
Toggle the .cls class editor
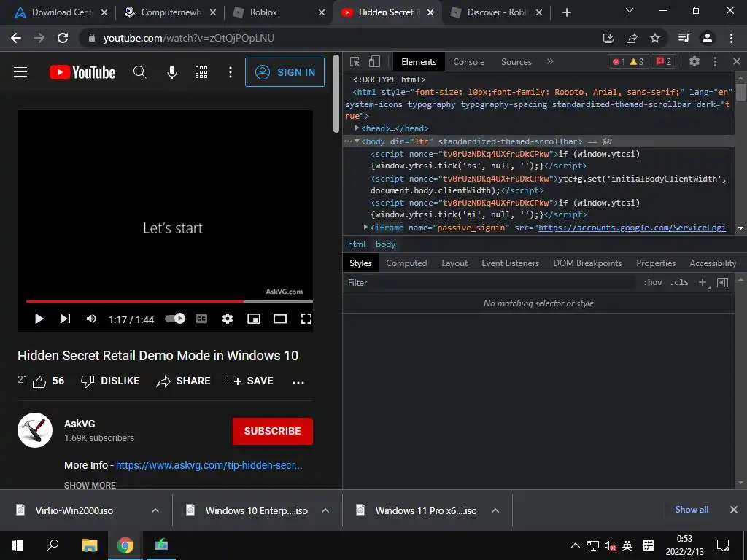click(679, 282)
